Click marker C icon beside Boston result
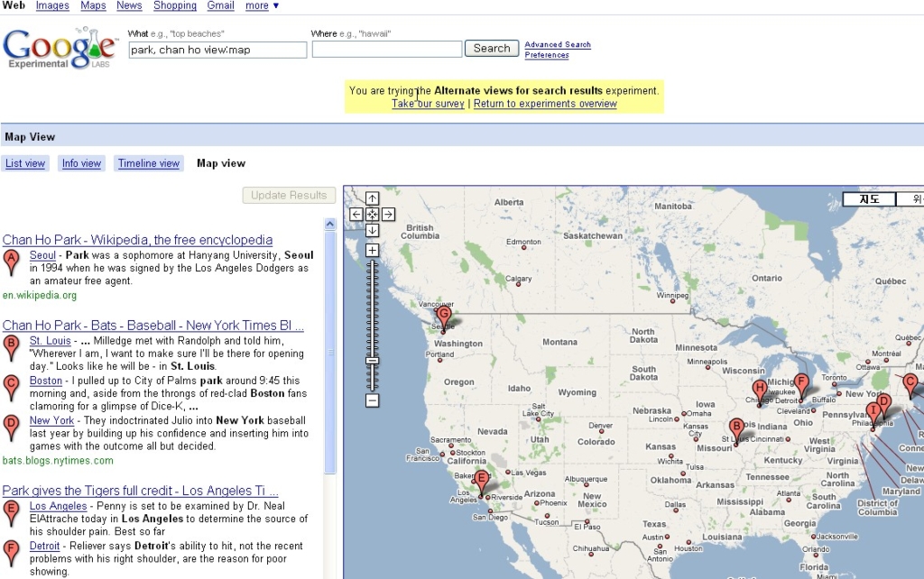Screen dimensions: 924x579 pyautogui.click(x=11, y=387)
